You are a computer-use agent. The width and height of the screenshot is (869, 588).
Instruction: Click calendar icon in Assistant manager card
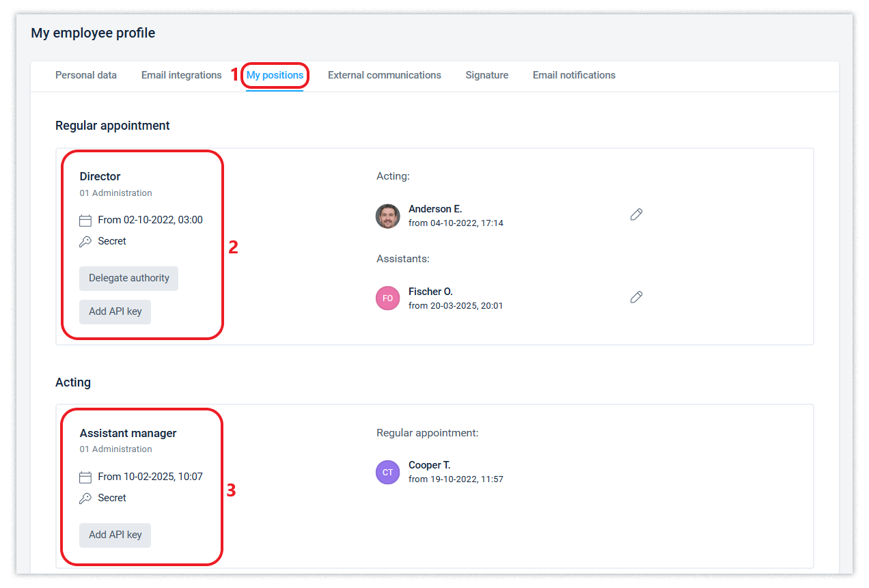(x=85, y=477)
